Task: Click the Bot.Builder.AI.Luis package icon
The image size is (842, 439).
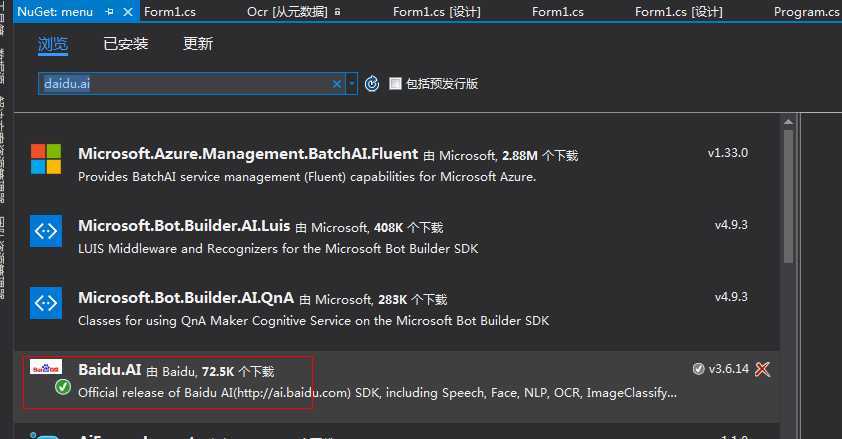Action: pos(46,231)
